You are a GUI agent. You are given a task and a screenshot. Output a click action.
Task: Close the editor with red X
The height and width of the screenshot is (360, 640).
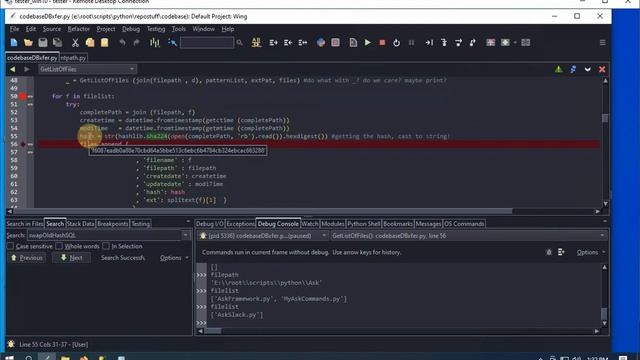pyautogui.click(x=602, y=69)
